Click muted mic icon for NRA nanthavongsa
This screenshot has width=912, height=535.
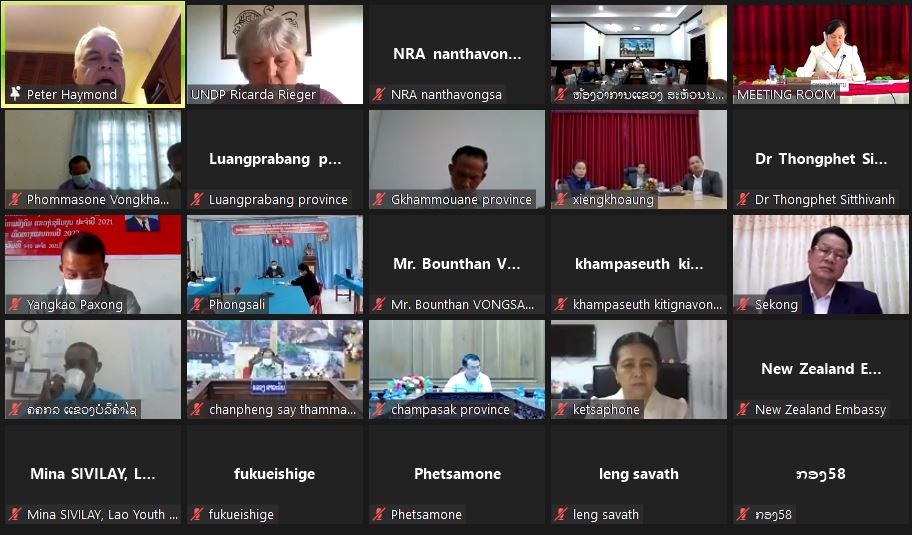(x=379, y=94)
